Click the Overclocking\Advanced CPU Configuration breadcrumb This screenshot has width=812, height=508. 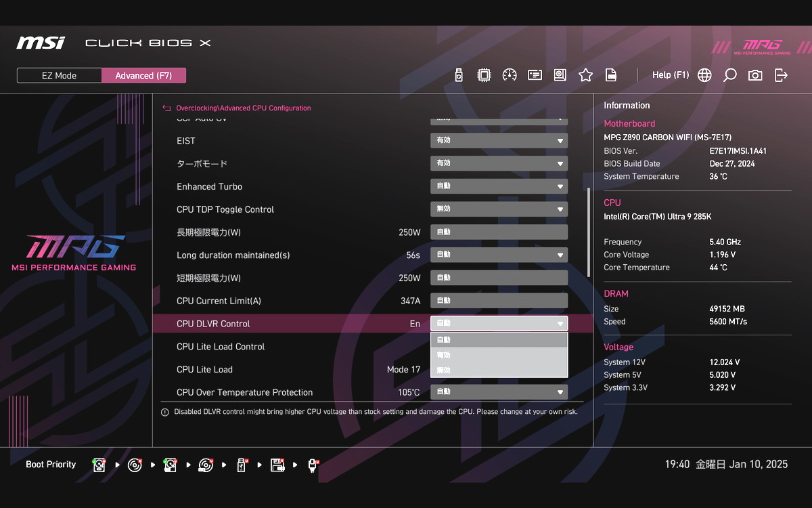(x=244, y=108)
